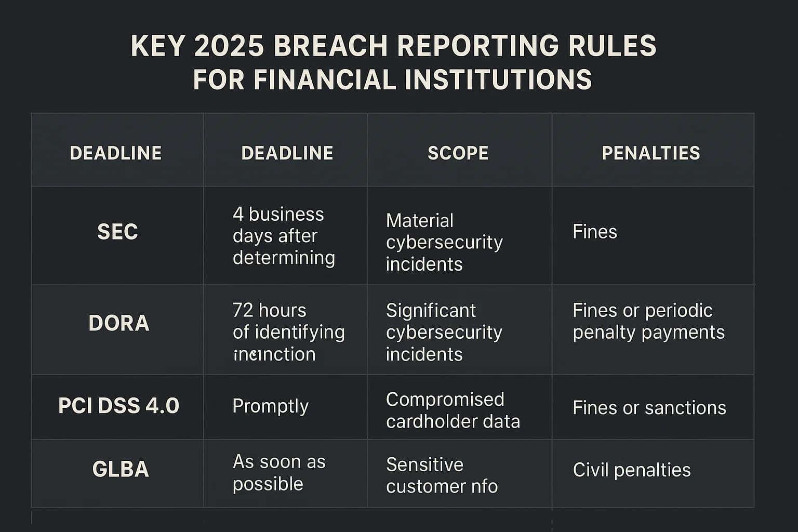798x532 pixels.
Task: Select the '4 business days after determining' cell
Action: [x=284, y=236]
